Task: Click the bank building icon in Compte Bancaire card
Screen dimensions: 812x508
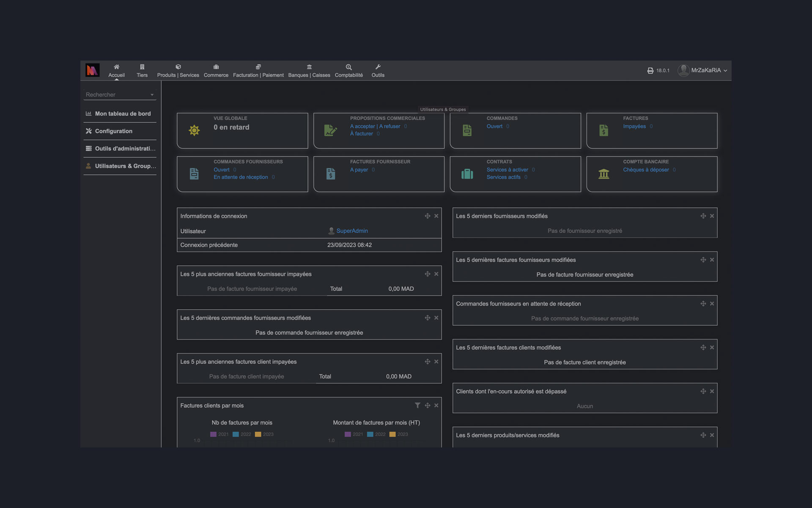Action: 604,174
